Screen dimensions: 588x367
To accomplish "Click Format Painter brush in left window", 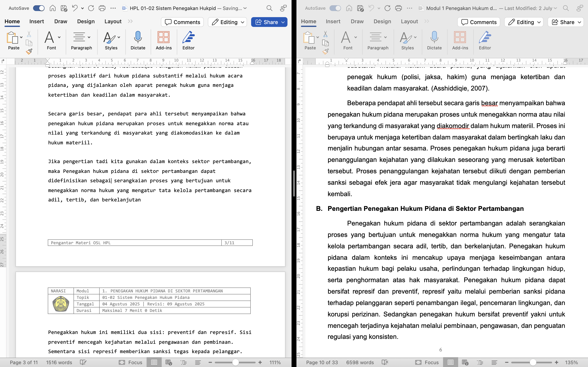I will click(29, 51).
